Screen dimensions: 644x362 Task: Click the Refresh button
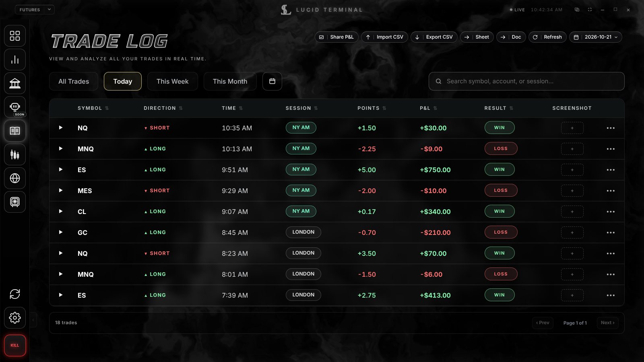click(548, 37)
